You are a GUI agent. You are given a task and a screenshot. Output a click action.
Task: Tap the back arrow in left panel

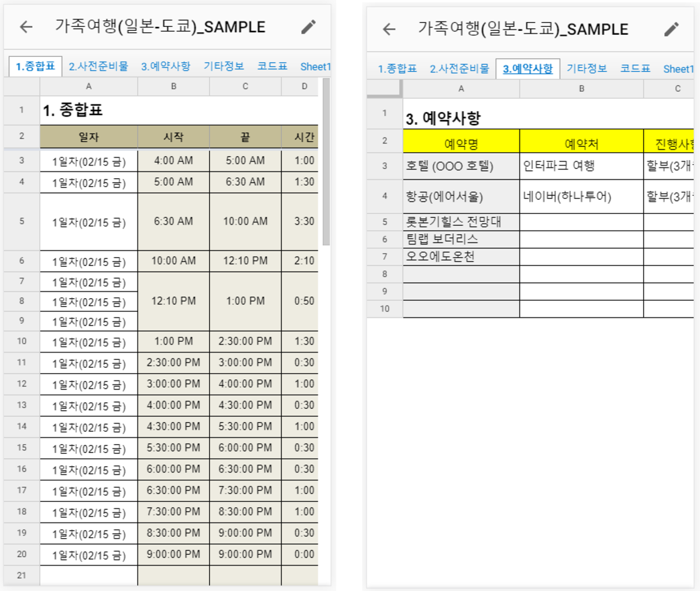pos(26,27)
